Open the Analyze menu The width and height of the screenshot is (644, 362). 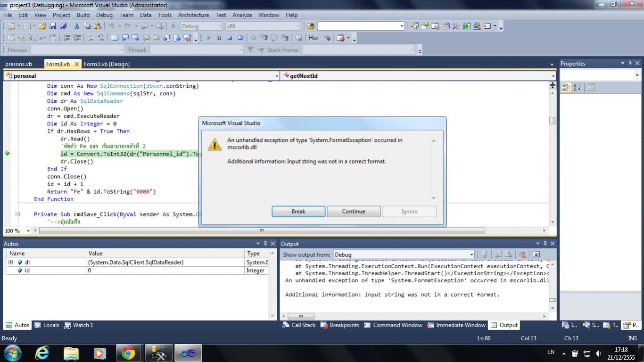242,15
